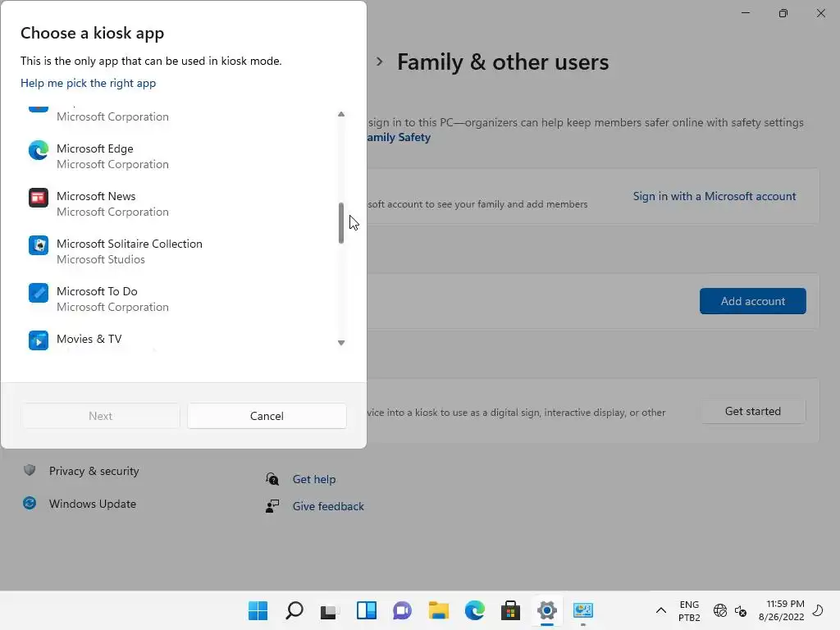Select Microsoft Edge app icon in list
The height and width of the screenshot is (630, 840).
39,150
